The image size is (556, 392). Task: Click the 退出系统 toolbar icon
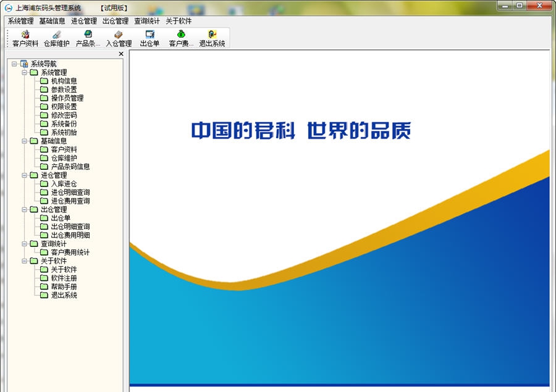click(x=212, y=39)
